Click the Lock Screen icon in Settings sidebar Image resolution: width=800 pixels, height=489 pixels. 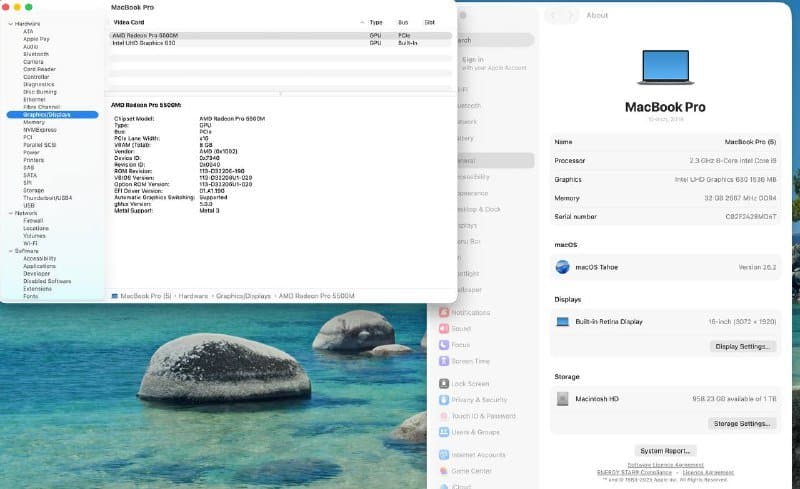[444, 383]
